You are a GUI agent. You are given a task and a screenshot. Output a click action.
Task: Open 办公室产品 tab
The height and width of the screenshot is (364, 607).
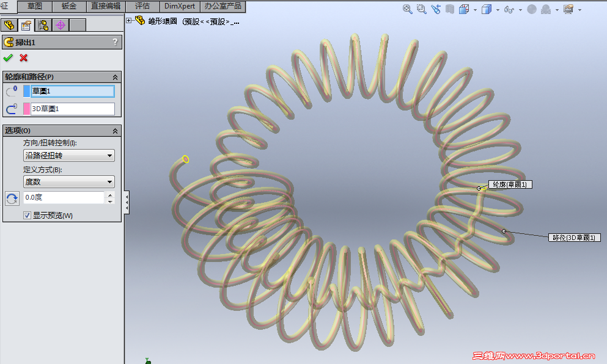223,6
